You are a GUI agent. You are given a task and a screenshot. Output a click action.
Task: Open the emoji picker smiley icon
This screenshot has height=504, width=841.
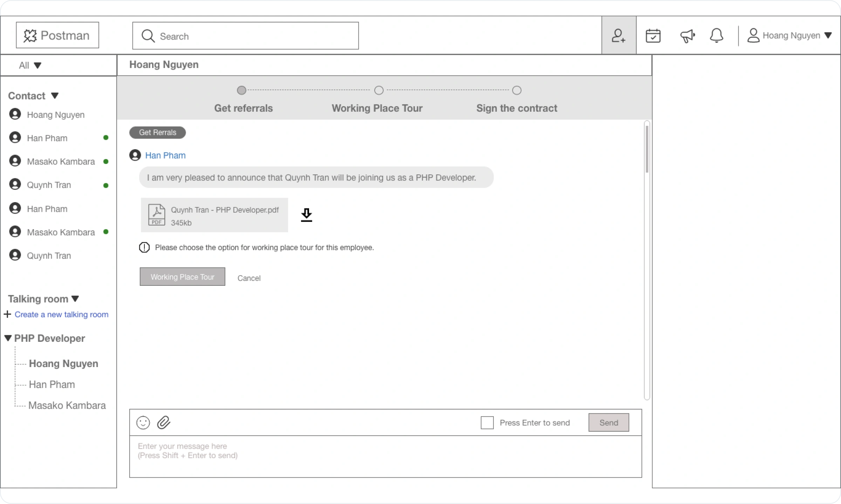pyautogui.click(x=143, y=422)
